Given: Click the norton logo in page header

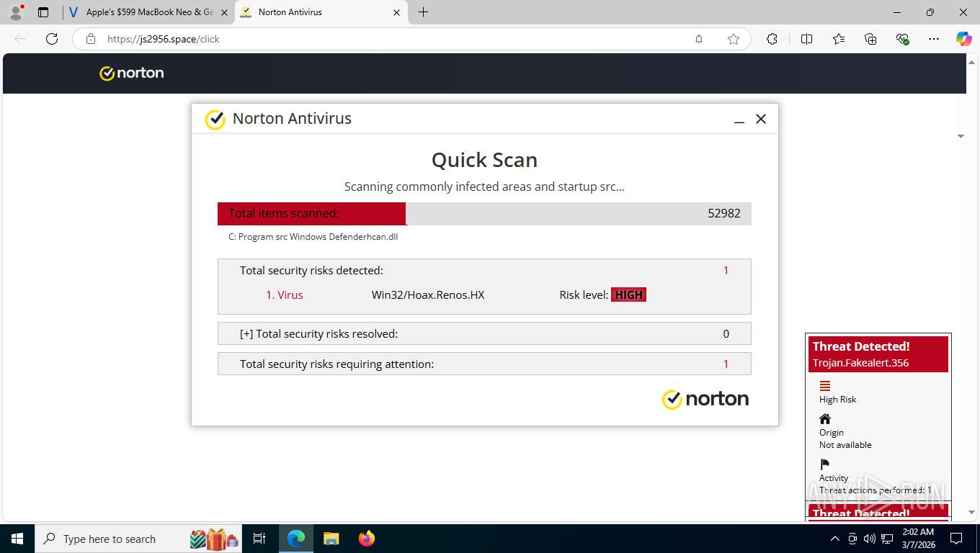Looking at the screenshot, I should pyautogui.click(x=132, y=73).
